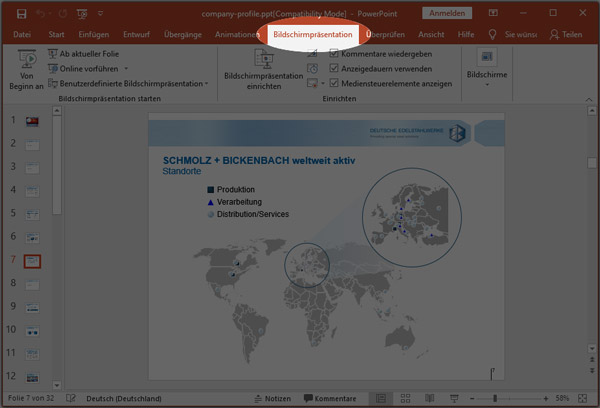Switch to the Übergänge ribbon tab
The image size is (600, 408).
[x=183, y=34]
